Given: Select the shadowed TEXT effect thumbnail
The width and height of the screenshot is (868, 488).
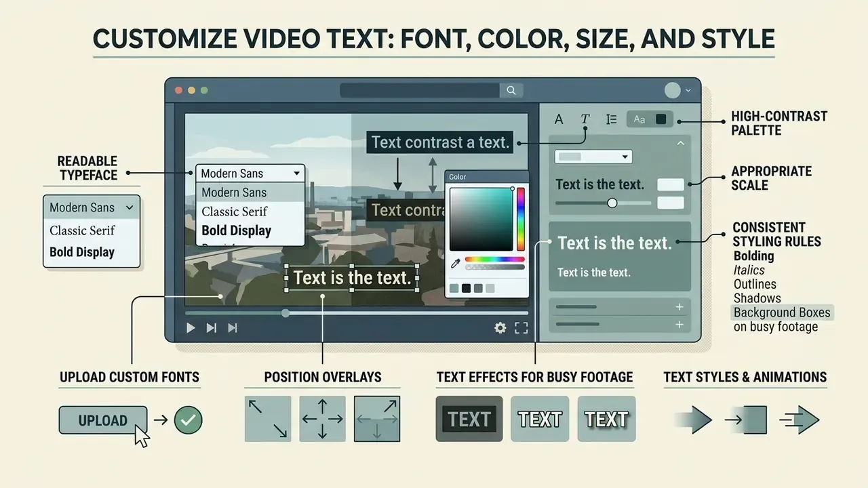Looking at the screenshot, I should pos(607,419).
